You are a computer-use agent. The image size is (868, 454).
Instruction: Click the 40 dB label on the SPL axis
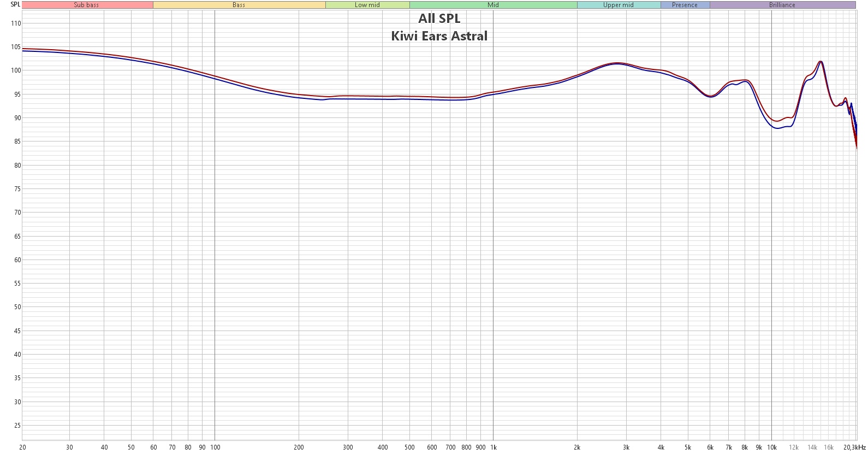click(x=17, y=355)
